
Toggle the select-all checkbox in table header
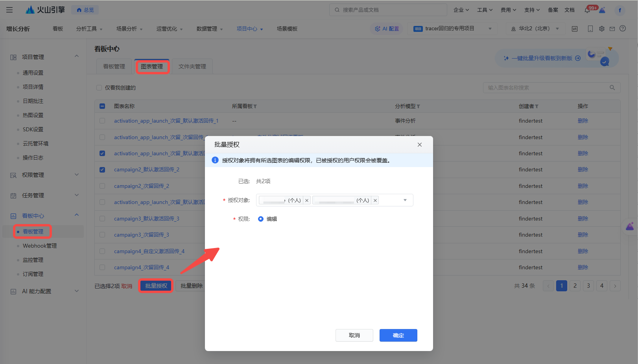(102, 106)
